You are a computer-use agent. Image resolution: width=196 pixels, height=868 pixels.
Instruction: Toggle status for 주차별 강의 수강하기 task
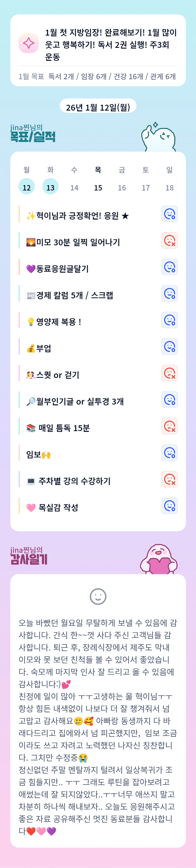pos(169,479)
